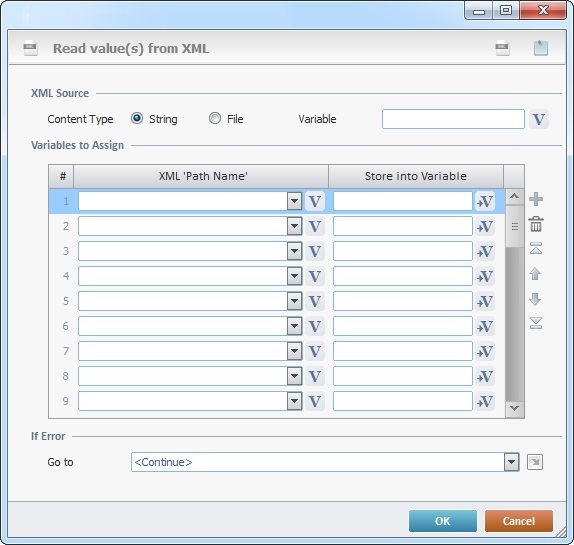Click the move row up arrow
Screen dimensions: 574x545
(535, 274)
